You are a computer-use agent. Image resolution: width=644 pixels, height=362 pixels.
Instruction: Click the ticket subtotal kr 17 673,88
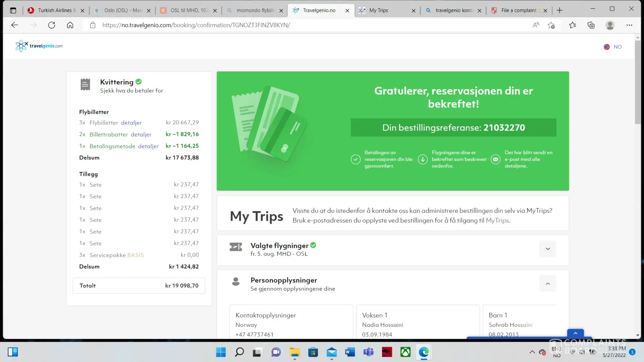point(182,158)
